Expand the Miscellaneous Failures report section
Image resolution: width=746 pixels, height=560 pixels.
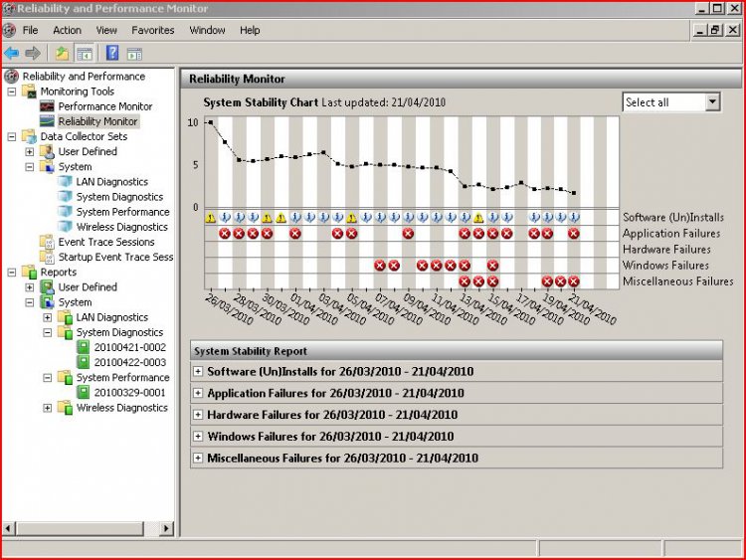click(x=198, y=458)
